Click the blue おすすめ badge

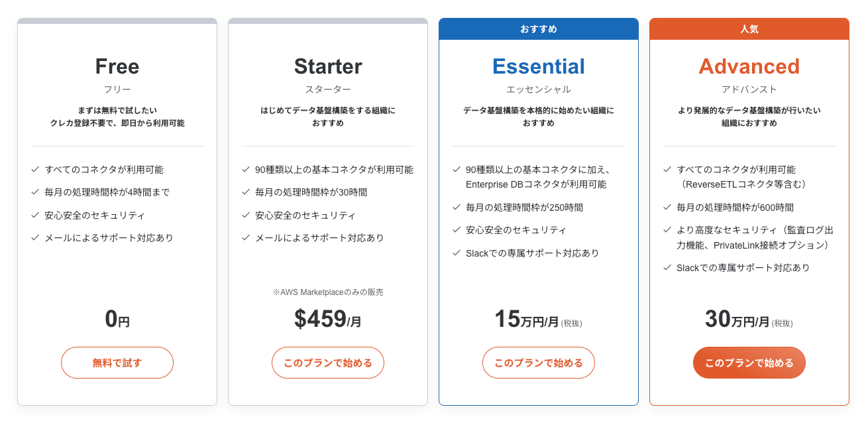point(538,29)
